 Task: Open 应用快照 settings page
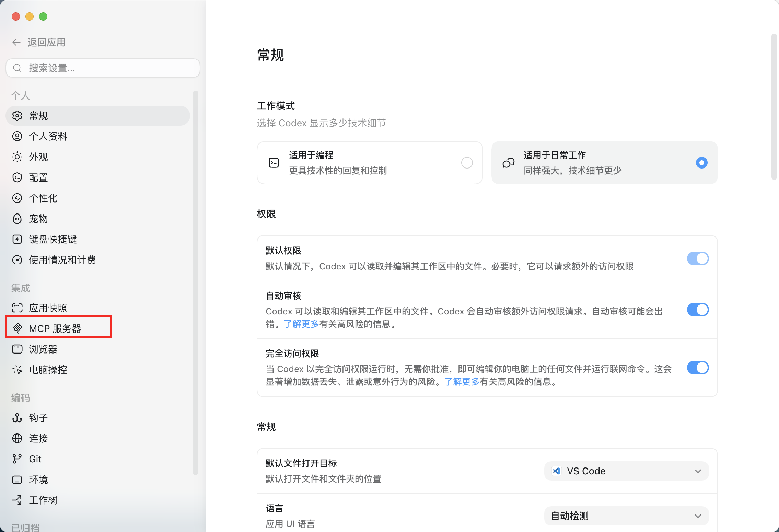tap(98, 308)
